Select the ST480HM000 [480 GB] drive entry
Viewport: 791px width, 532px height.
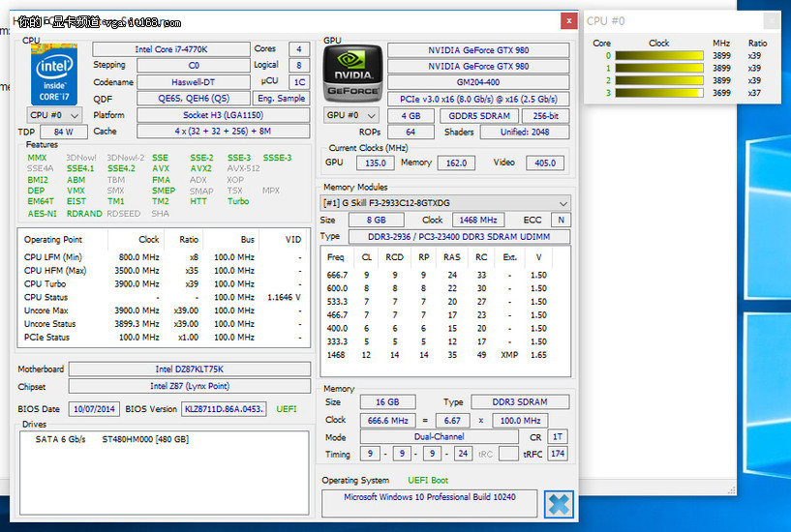pyautogui.click(x=145, y=439)
